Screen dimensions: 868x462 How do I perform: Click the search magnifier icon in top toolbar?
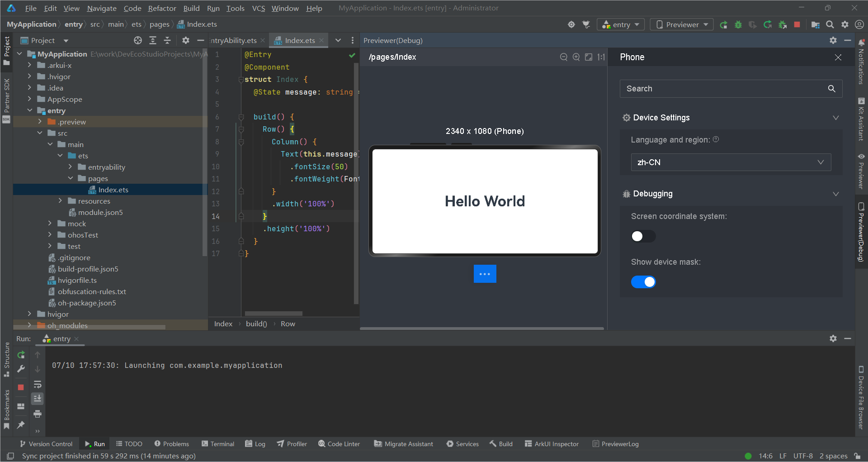pyautogui.click(x=830, y=24)
